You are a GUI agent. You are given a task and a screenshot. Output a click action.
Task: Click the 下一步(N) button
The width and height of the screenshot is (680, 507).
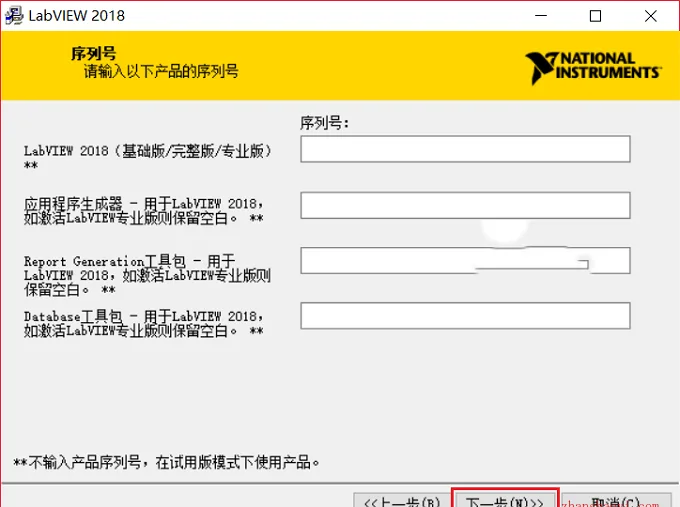pyautogui.click(x=504, y=499)
